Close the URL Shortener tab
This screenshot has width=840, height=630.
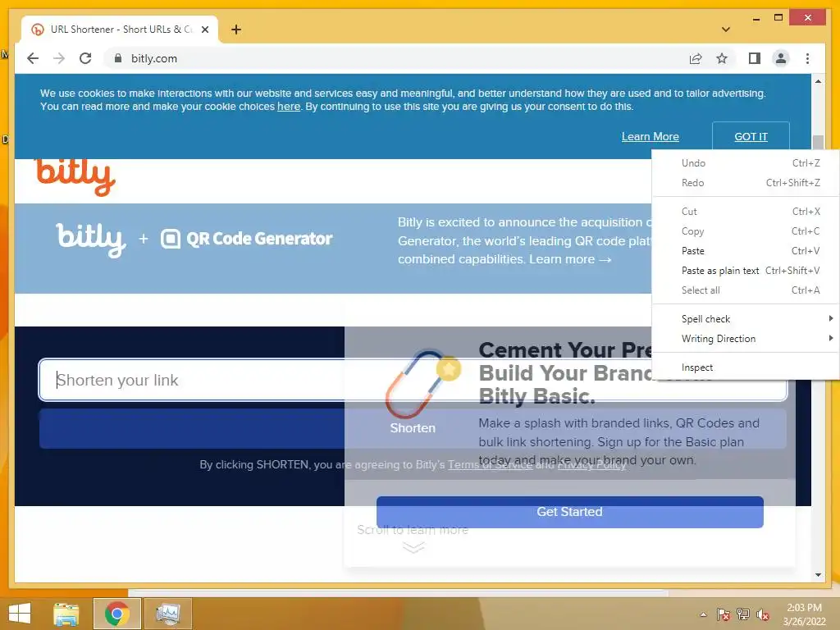pyautogui.click(x=204, y=30)
